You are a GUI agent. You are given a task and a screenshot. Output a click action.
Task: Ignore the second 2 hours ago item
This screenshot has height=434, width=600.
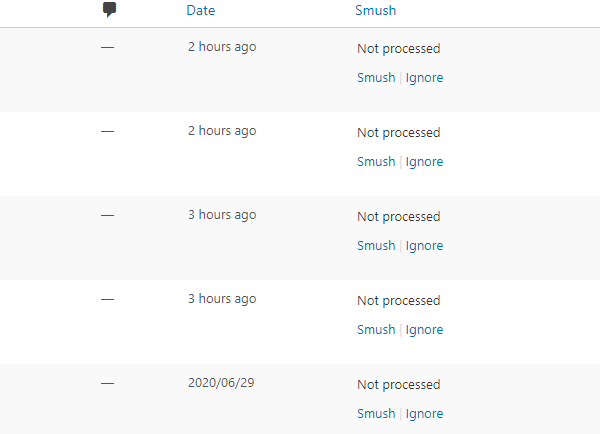pos(424,162)
